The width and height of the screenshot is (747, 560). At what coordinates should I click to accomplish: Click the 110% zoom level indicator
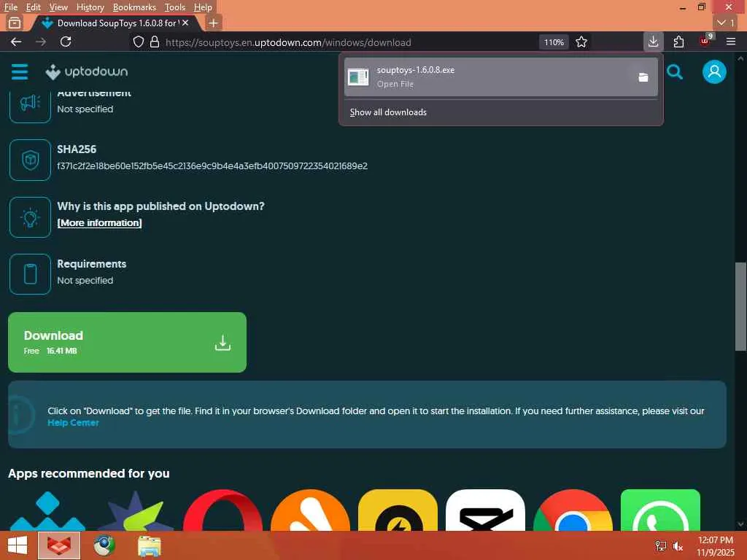point(554,42)
